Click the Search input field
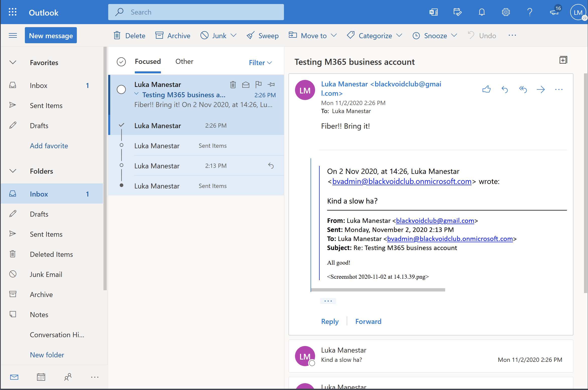This screenshot has width=588, height=390. (x=196, y=12)
